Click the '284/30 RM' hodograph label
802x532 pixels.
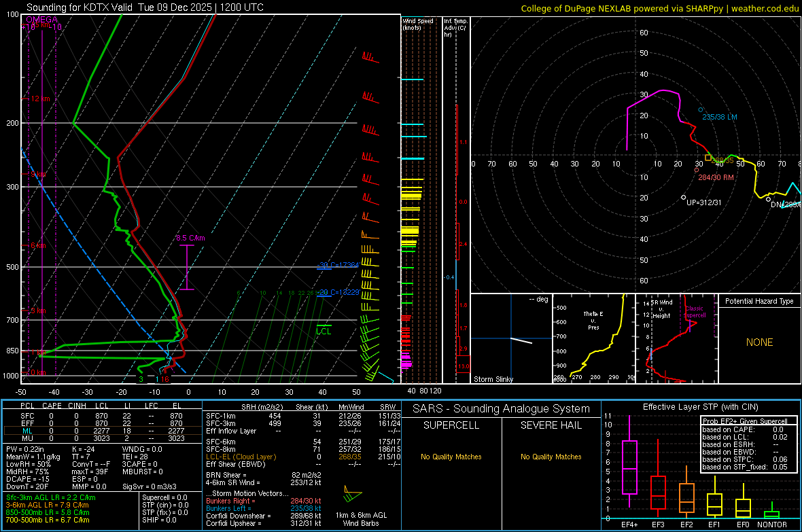coord(716,177)
